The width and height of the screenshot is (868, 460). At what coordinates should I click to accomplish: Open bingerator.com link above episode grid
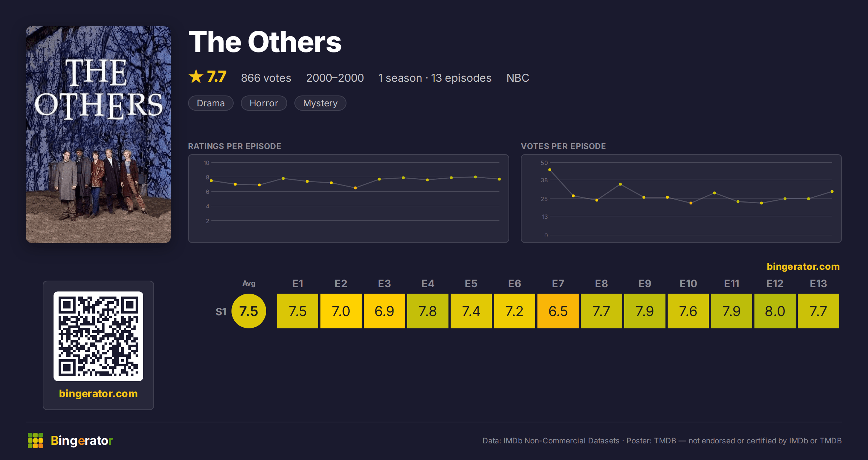tap(803, 267)
